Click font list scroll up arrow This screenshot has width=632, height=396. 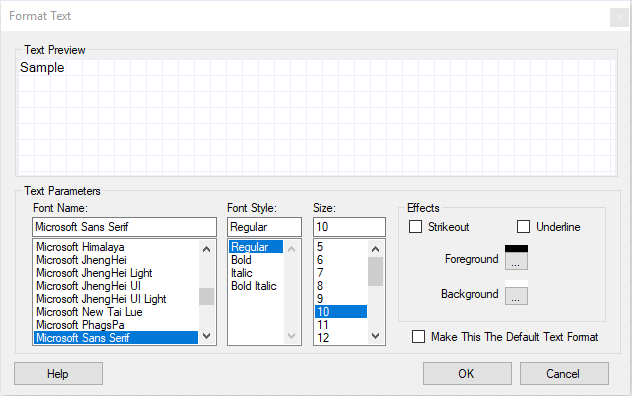tap(206, 249)
